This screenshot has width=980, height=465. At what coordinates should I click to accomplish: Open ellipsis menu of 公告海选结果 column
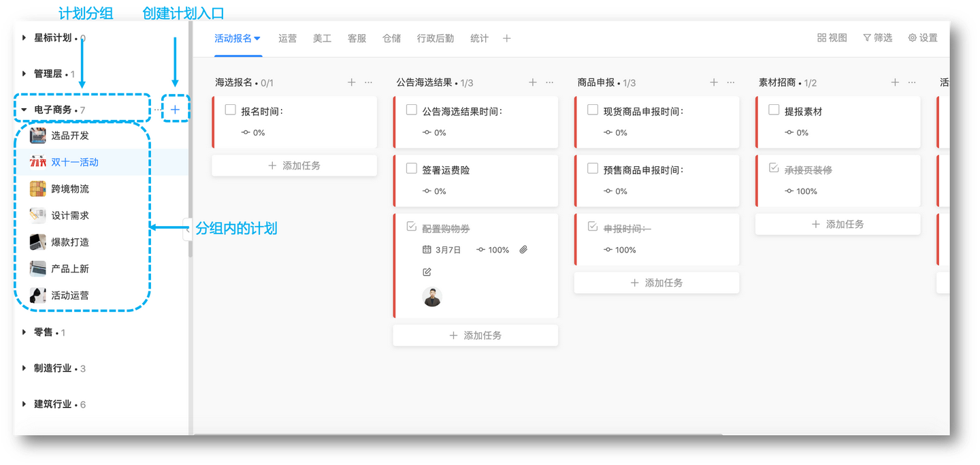(x=550, y=82)
